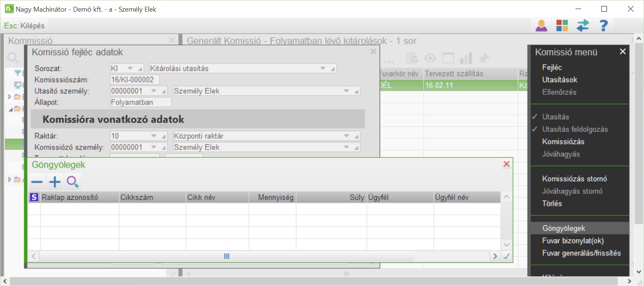
Task: Open the Raktár code 10 dropdown
Action: [154, 136]
